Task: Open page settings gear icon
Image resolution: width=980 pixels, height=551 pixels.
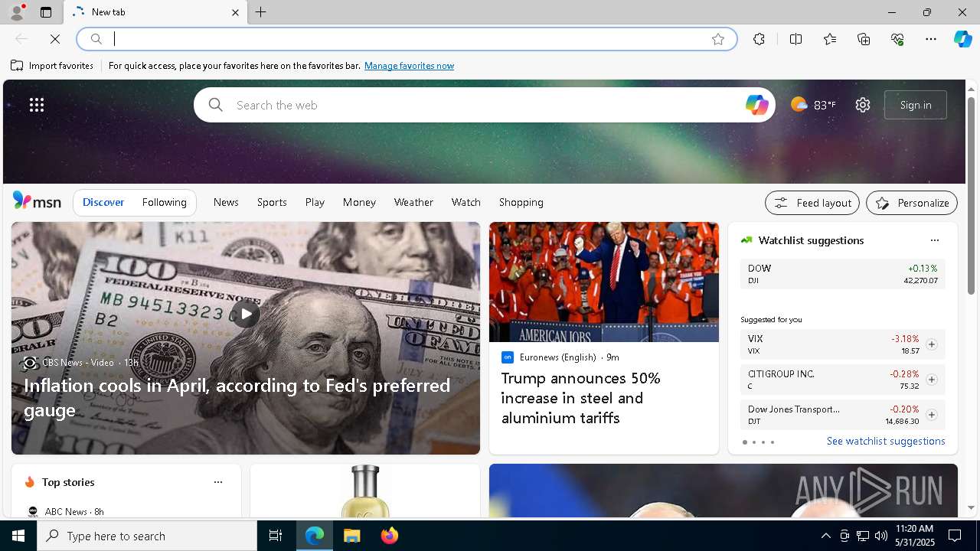Action: [x=863, y=105]
